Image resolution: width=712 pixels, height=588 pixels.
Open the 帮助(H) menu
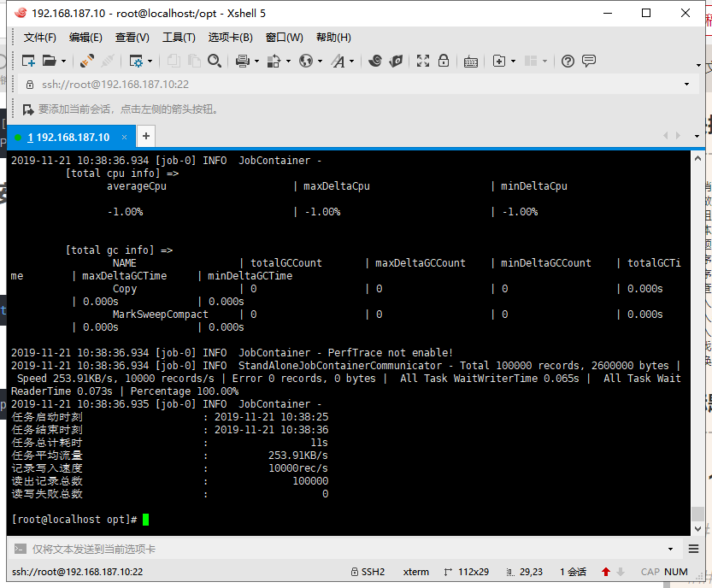pyautogui.click(x=333, y=38)
